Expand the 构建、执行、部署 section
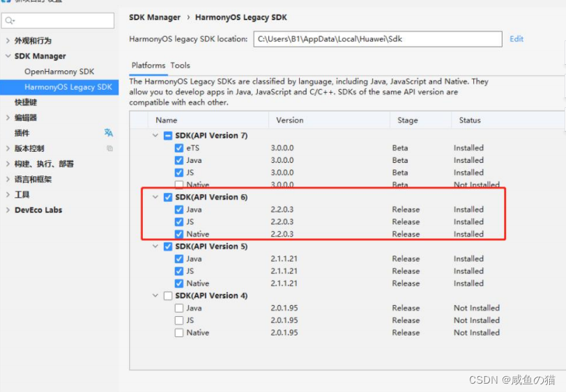 [x=8, y=164]
